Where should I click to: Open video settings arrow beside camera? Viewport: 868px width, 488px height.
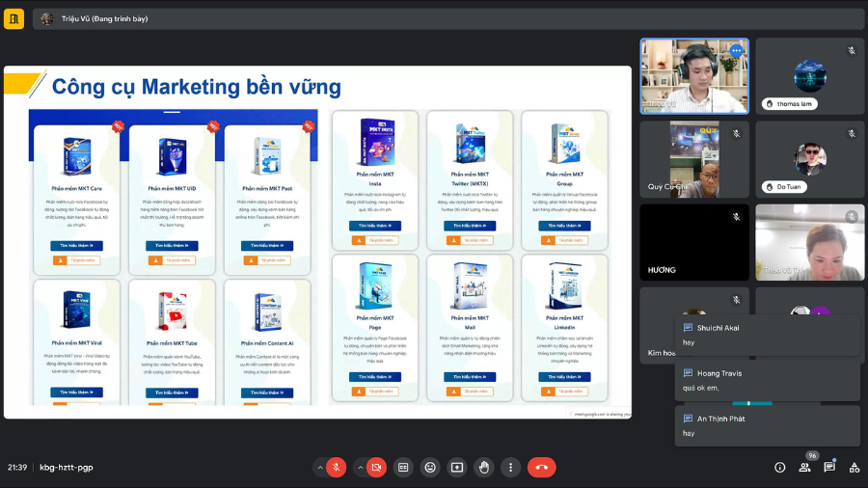360,468
